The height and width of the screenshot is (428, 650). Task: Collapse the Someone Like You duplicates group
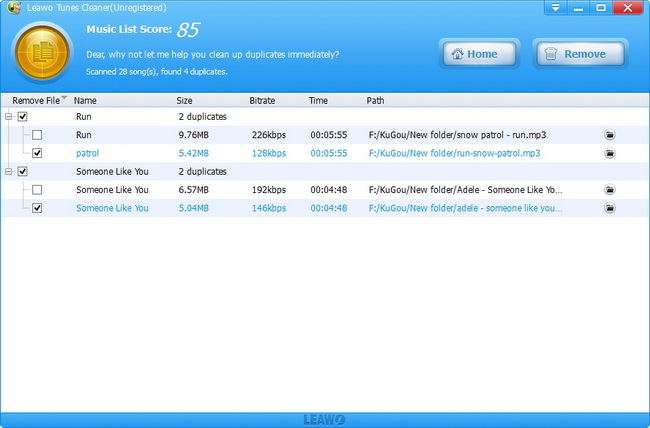9,172
